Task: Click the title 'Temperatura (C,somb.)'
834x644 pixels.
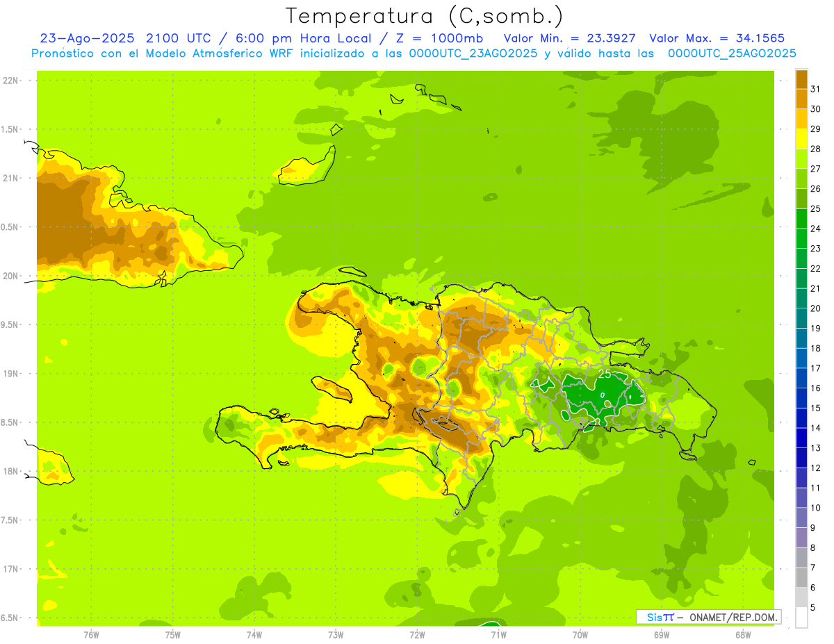Action: (424, 17)
